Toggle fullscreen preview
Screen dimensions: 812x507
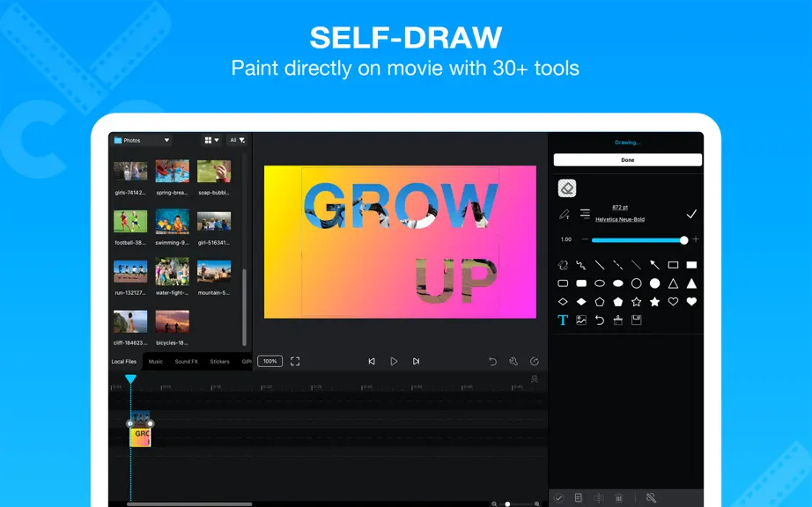point(295,361)
